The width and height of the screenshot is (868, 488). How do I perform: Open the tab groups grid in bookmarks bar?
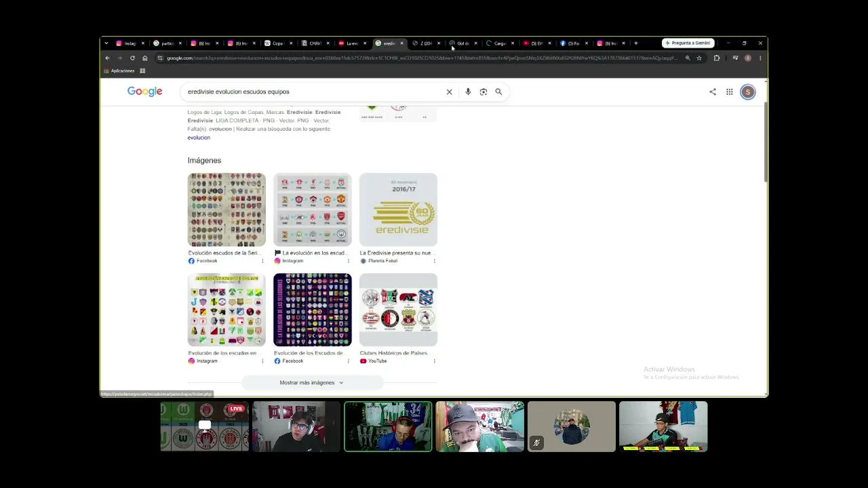tap(142, 71)
